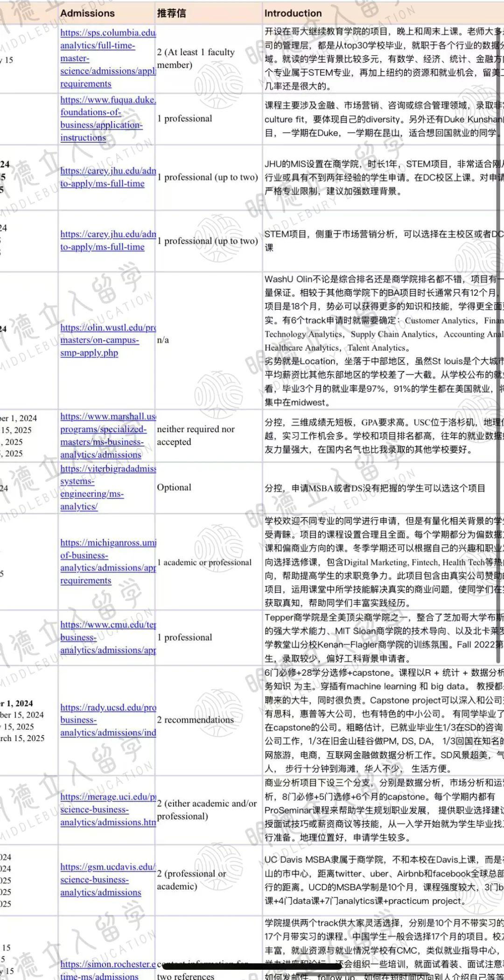Image resolution: width=504 pixels, height=980 pixels.
Task: Select '2 (either academic and/or professional)' cell
Action: 208,810
